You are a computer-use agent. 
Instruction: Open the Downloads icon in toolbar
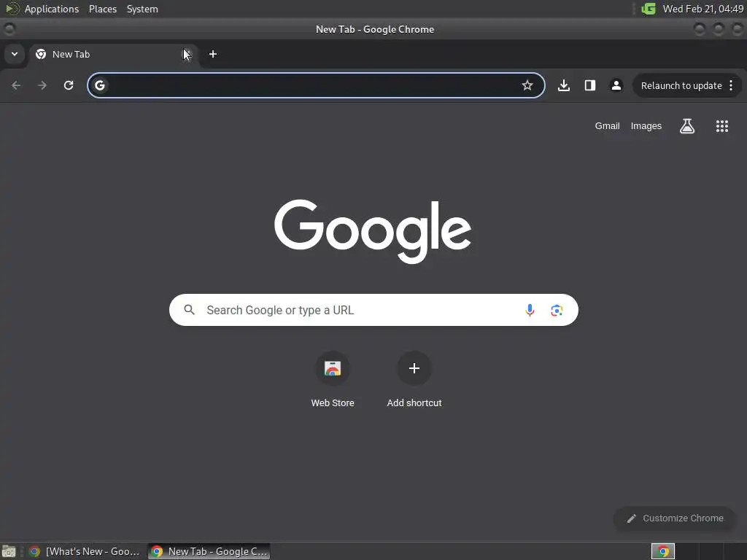(564, 85)
